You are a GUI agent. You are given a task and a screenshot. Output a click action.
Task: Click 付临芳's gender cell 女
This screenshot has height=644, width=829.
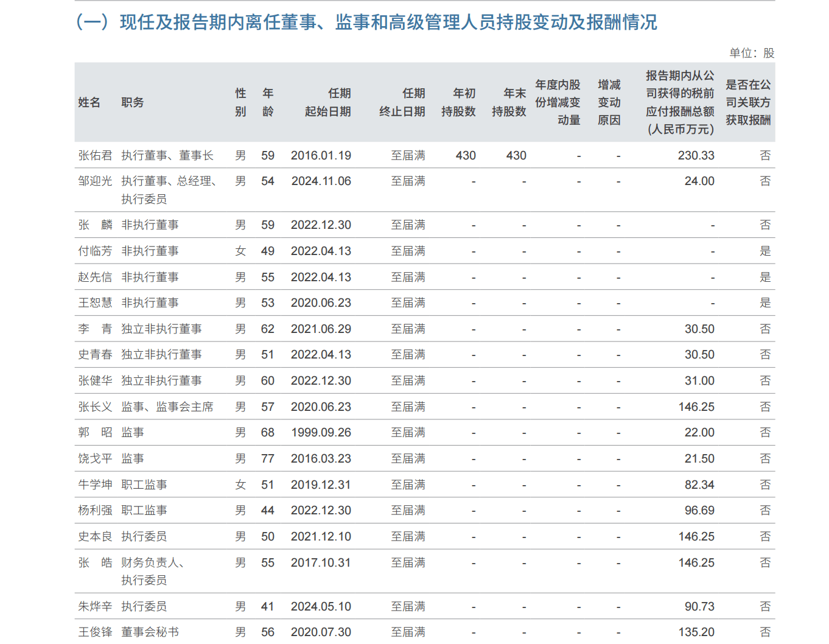240,251
